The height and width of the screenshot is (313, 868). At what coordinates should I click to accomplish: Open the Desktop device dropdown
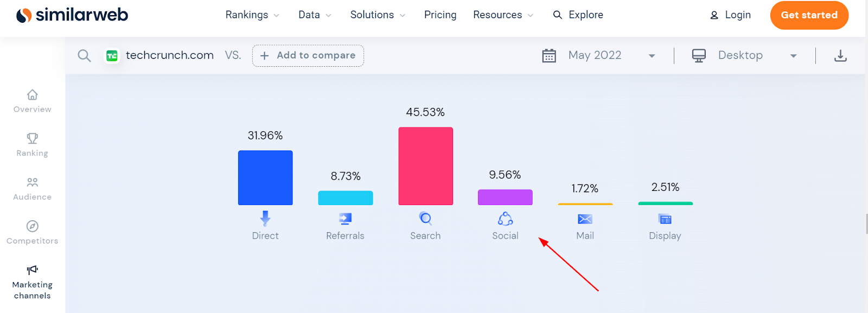744,55
